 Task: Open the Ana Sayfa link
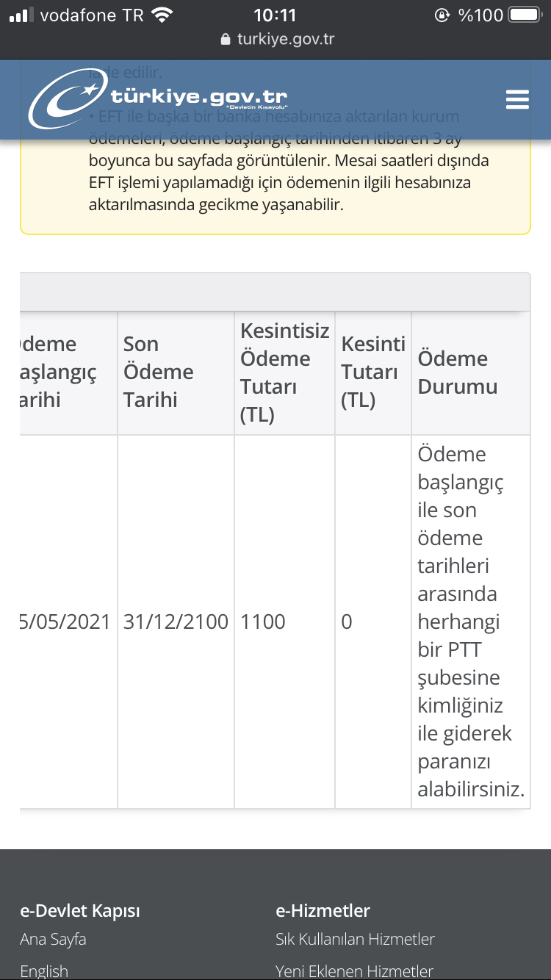53,939
